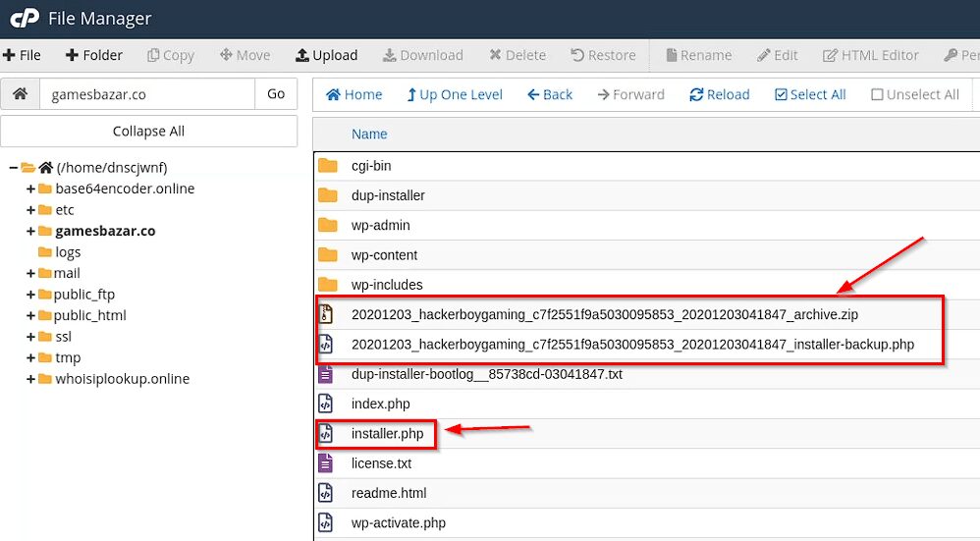
Task: Click the Edit toolbar button
Action: [778, 55]
